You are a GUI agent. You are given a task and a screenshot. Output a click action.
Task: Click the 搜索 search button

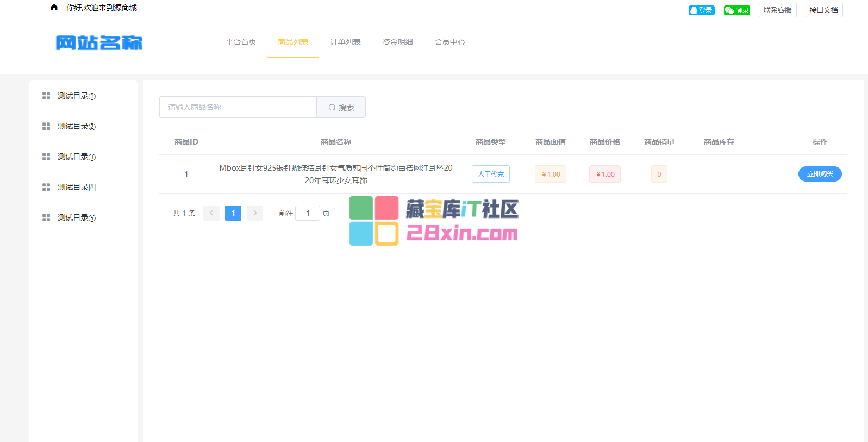(x=341, y=107)
